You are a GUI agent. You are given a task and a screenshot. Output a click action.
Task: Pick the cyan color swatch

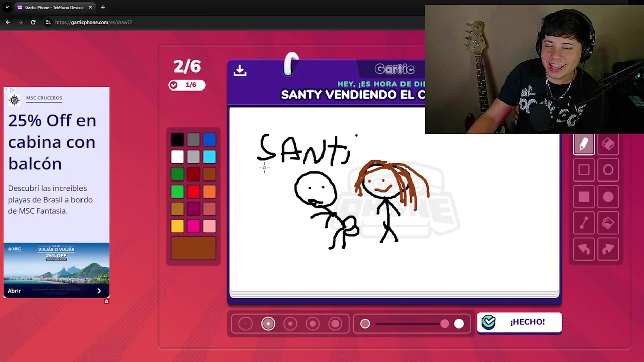tap(209, 157)
